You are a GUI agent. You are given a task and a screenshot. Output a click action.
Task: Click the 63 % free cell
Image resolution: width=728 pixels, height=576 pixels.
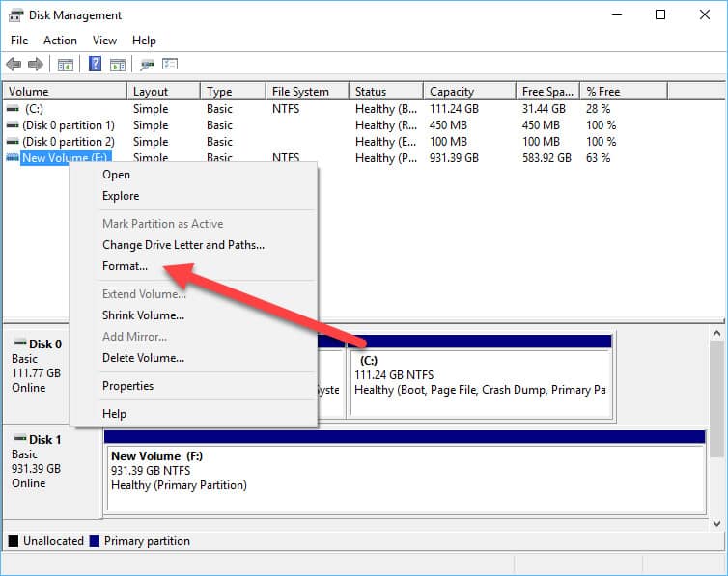(598, 157)
